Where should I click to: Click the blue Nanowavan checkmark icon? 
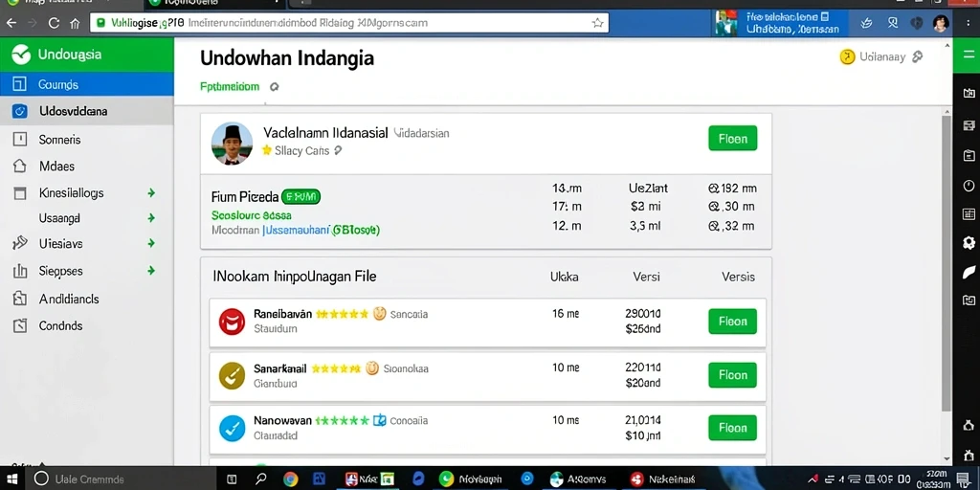tap(232, 428)
